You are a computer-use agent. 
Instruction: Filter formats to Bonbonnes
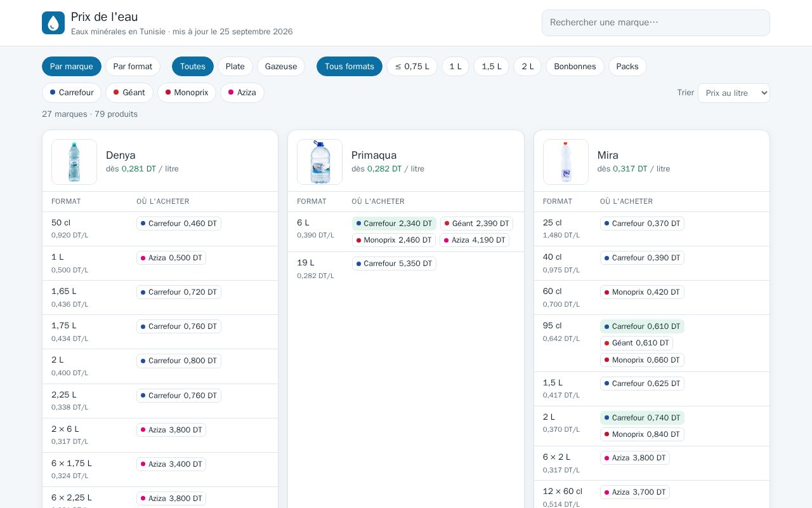575,66
